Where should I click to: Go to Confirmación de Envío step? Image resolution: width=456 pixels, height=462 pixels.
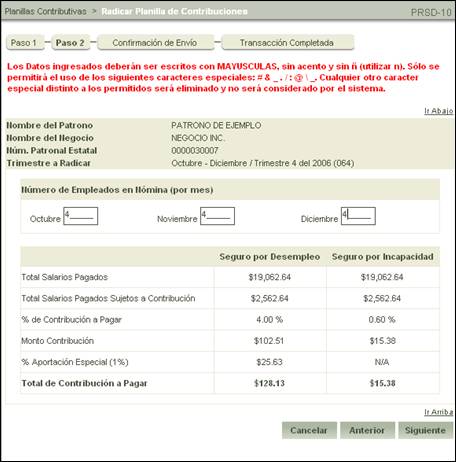tap(155, 43)
